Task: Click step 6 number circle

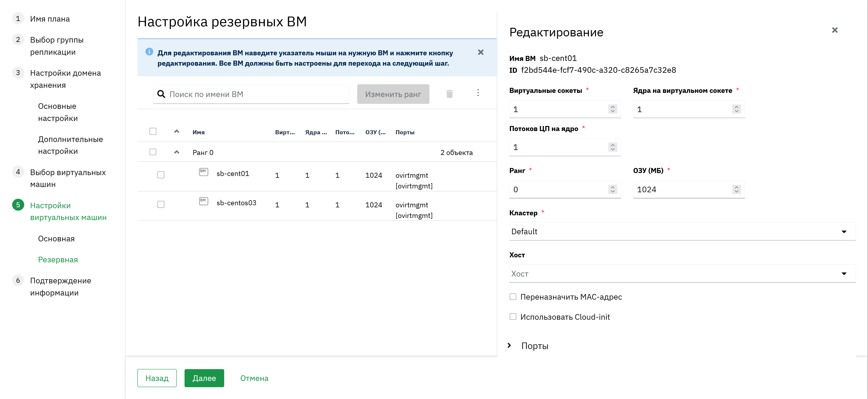Action: coord(18,280)
